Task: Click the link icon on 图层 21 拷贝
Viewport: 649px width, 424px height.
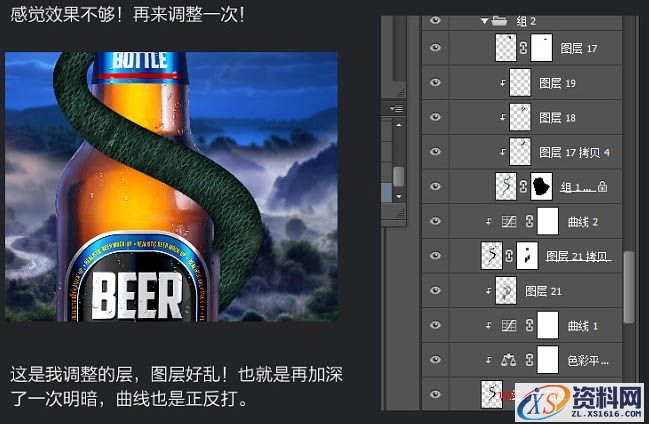Action: (x=509, y=255)
